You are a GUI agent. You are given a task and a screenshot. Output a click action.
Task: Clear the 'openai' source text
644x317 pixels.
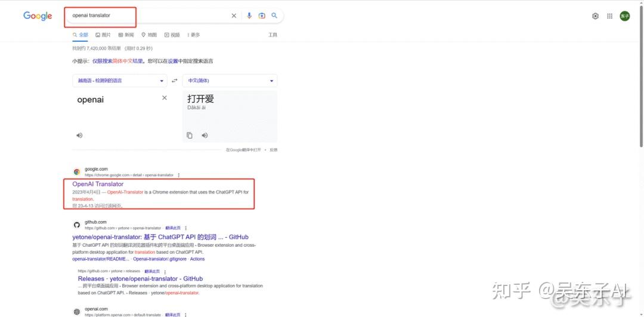coord(165,98)
